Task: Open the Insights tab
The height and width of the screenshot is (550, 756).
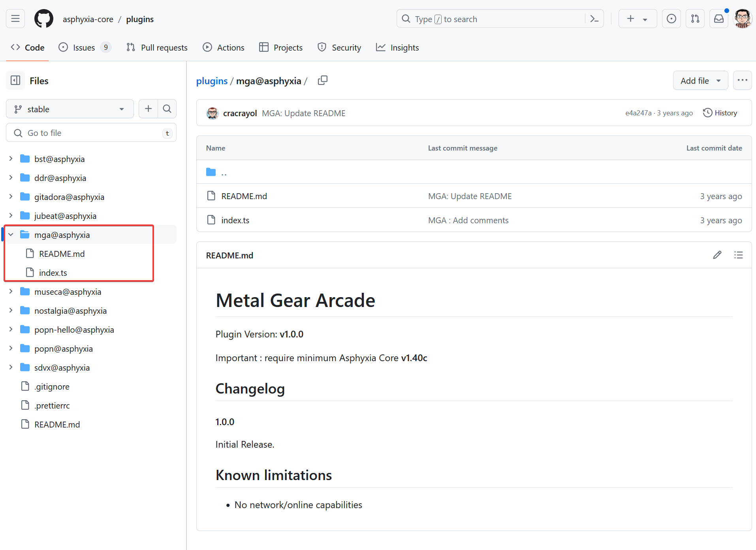Action: pyautogui.click(x=397, y=48)
